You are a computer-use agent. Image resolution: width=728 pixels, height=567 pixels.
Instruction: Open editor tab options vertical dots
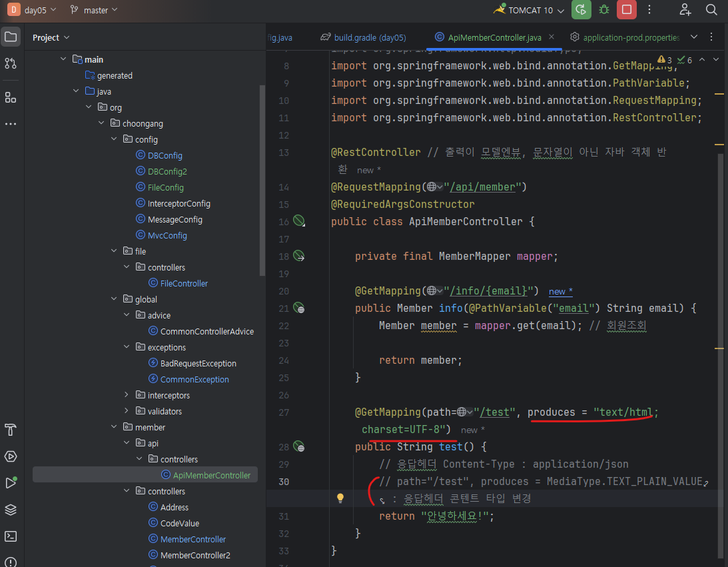pos(711,37)
